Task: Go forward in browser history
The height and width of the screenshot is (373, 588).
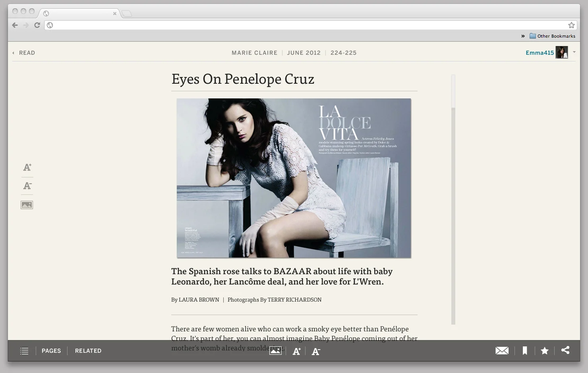Action: [x=26, y=25]
